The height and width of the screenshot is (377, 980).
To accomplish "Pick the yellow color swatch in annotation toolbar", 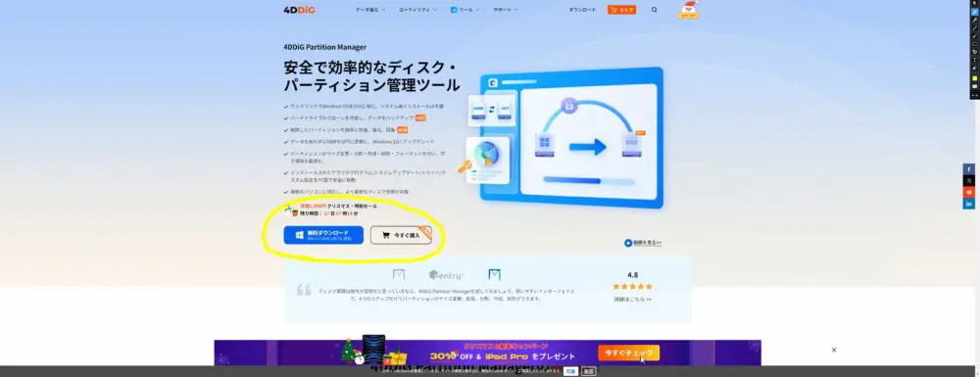I will click(974, 78).
